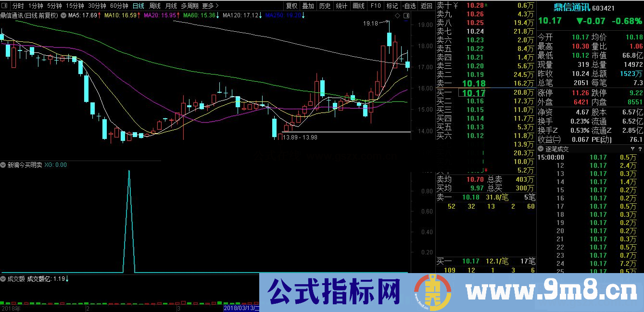The width and height of the screenshot is (644, 312).
Task: Open the 历史 history viewer
Action: pyautogui.click(x=324, y=6)
